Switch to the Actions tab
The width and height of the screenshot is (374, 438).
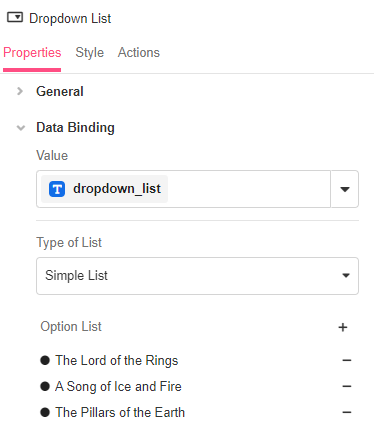pyautogui.click(x=139, y=53)
